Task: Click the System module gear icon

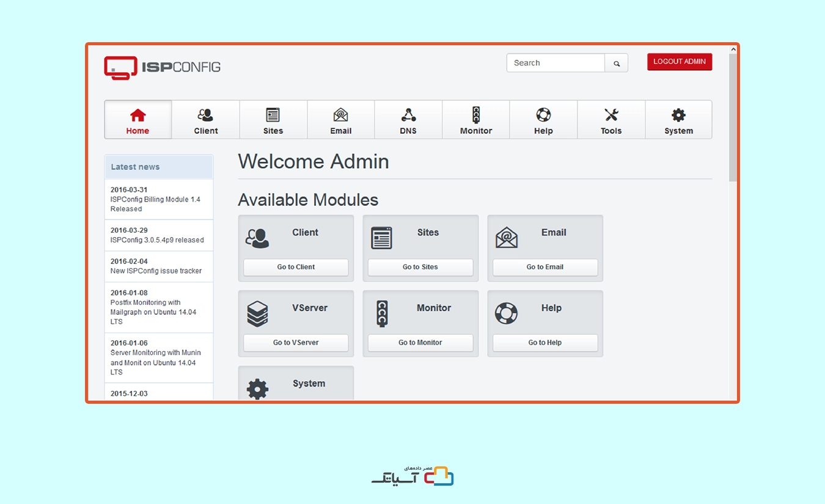Action: 257,389
